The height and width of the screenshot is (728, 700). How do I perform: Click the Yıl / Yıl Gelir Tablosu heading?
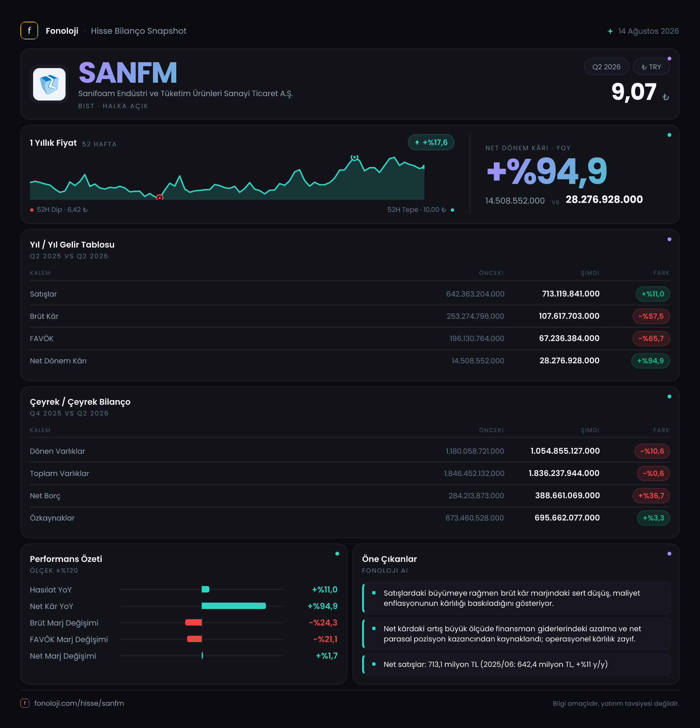pos(72,244)
